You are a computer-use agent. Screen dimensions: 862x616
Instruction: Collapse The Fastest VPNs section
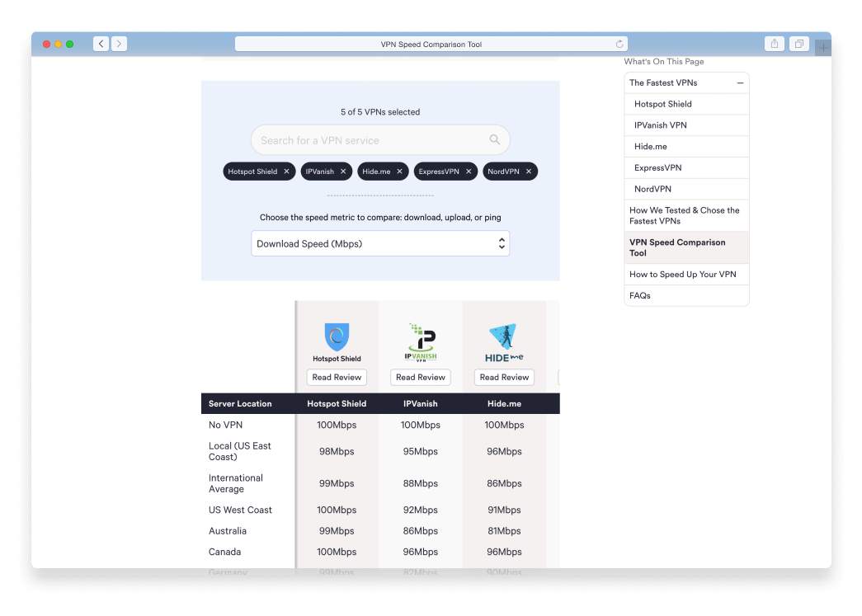740,82
